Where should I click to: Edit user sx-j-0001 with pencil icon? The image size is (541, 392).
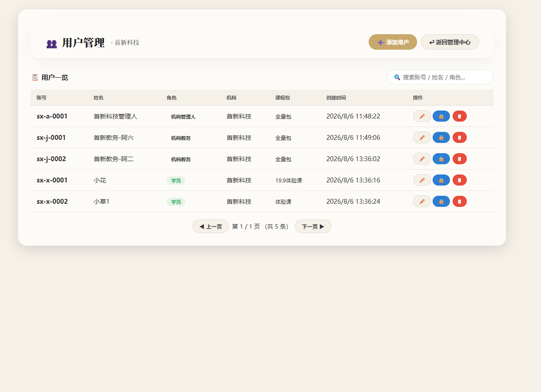(x=422, y=138)
